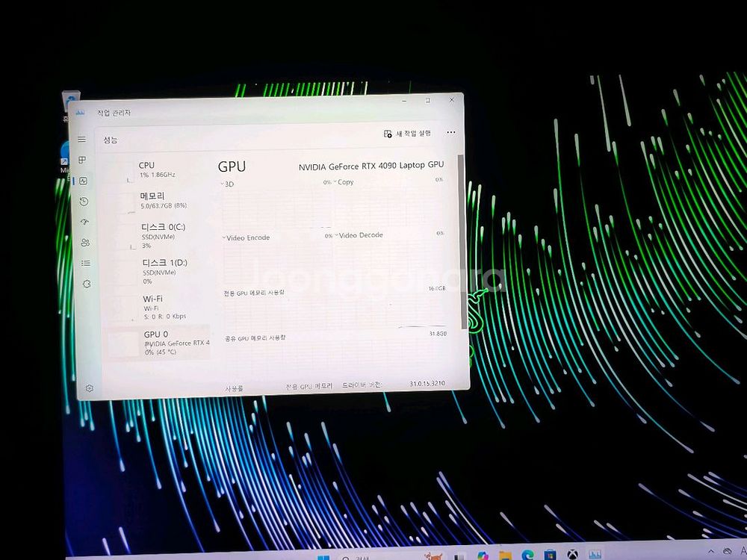Open the Processes page icon in sidebar
This screenshot has height=560, width=747.
click(82, 160)
